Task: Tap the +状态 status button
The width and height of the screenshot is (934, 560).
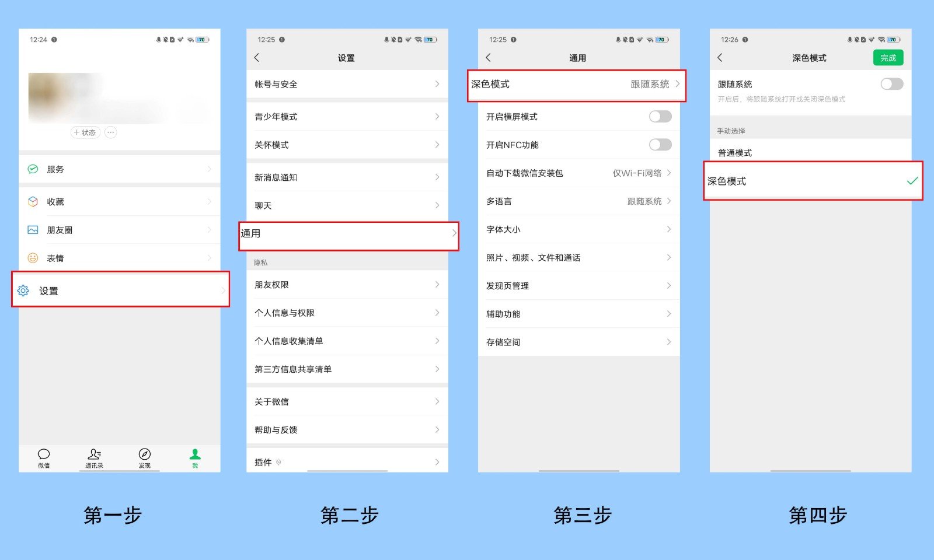Action: (85, 132)
